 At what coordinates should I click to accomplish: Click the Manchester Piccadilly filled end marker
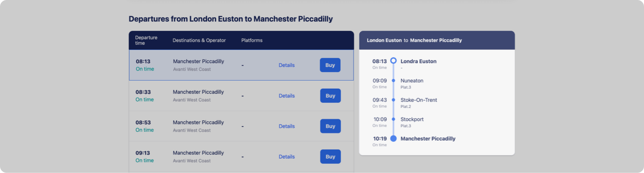pyautogui.click(x=393, y=139)
